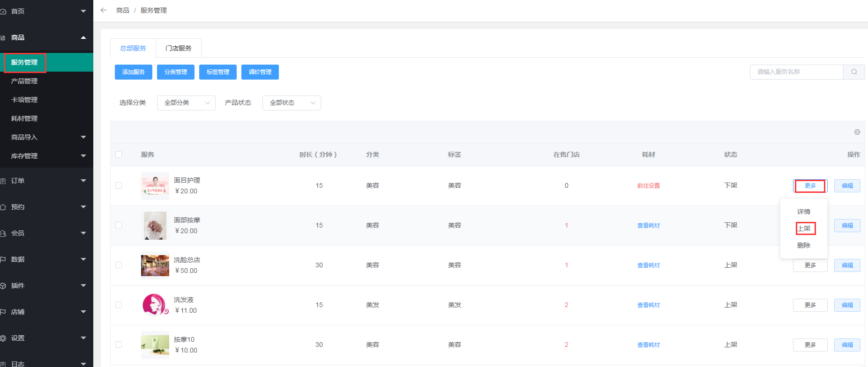
Task: Click the 会员 member sidebar icon
Action: (3, 233)
